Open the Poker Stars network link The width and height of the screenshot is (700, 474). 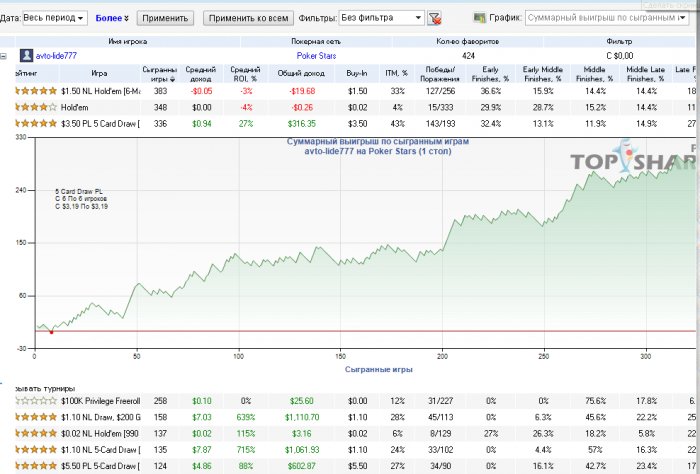[x=316, y=57]
